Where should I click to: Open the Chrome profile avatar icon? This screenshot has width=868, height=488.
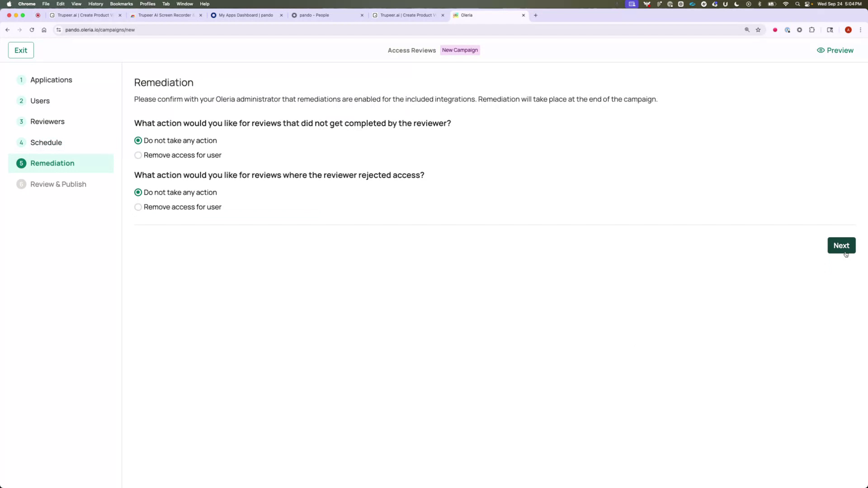tap(849, 30)
